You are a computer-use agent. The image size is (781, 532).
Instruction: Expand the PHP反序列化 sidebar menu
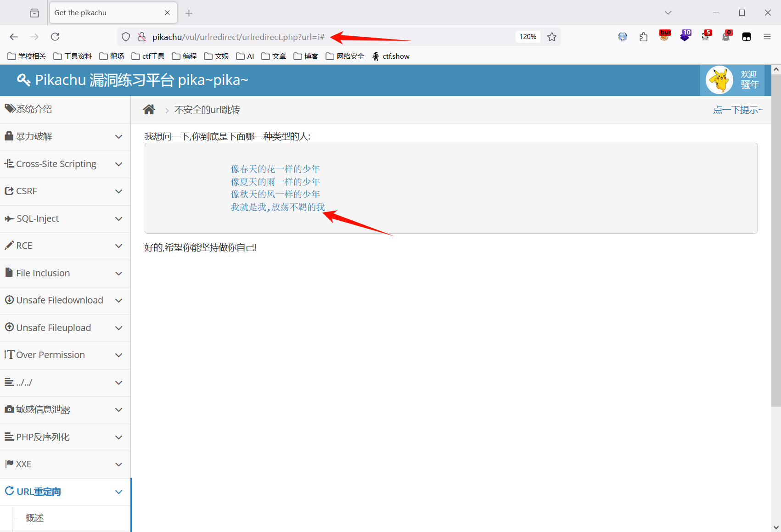[x=65, y=437]
